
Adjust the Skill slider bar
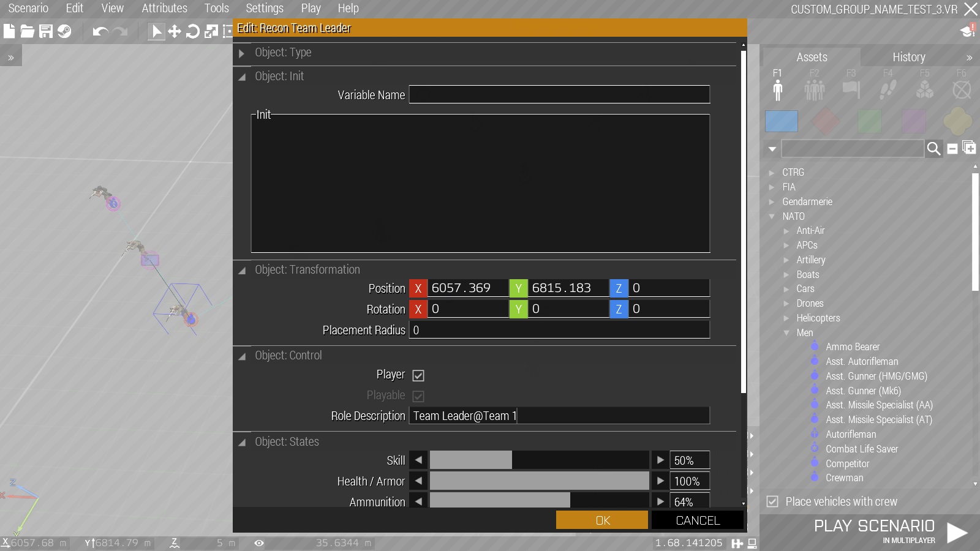(x=539, y=460)
